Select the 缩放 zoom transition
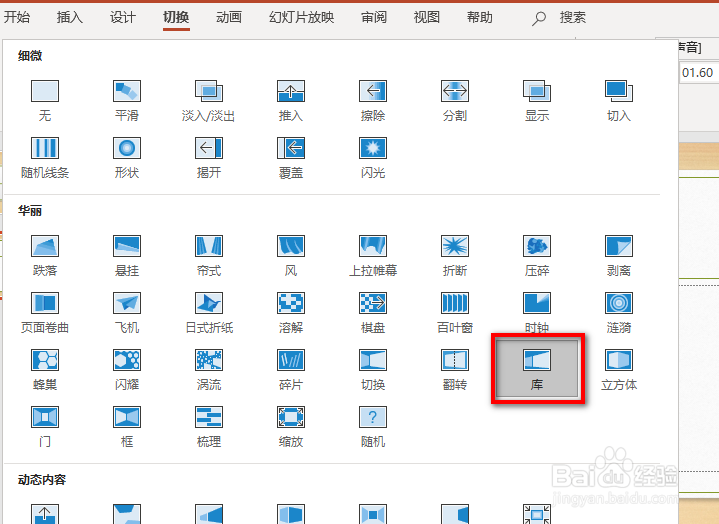 point(291,427)
